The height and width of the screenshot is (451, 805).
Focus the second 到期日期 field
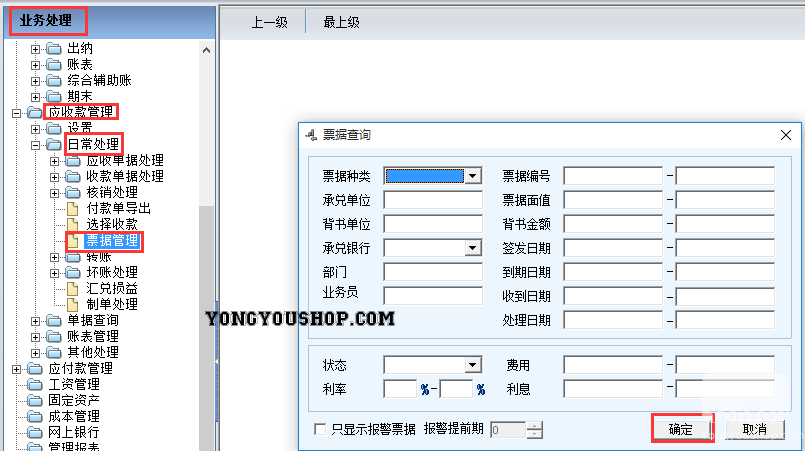pos(725,272)
